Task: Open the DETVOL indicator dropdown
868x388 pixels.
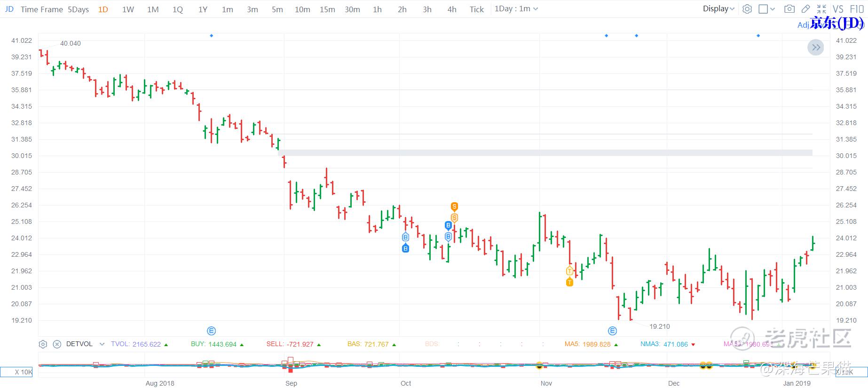Action: click(85, 344)
